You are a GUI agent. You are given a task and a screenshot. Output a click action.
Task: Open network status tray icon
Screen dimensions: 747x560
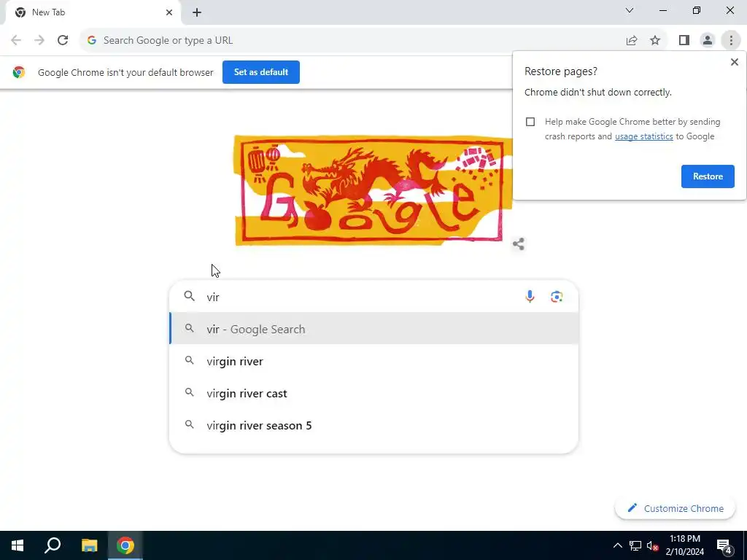click(x=635, y=545)
